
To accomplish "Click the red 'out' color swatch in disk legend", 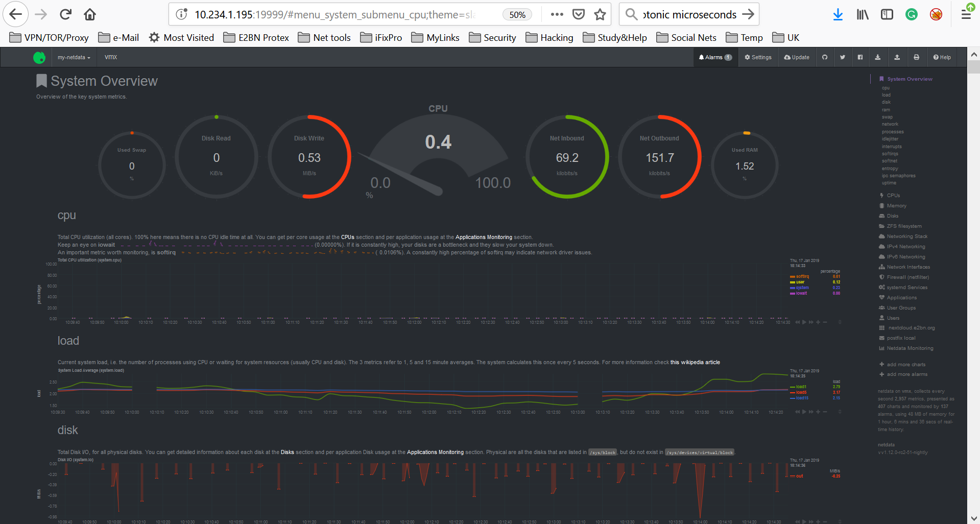I will [x=792, y=475].
